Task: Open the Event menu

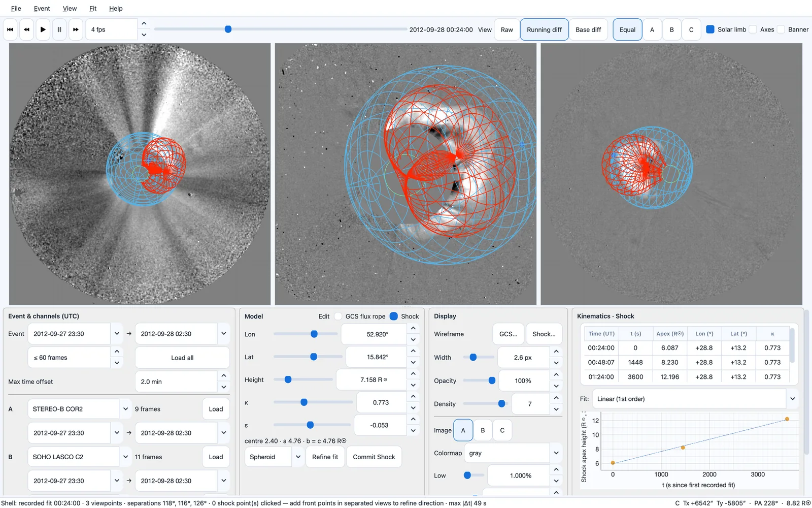Action: [42, 8]
